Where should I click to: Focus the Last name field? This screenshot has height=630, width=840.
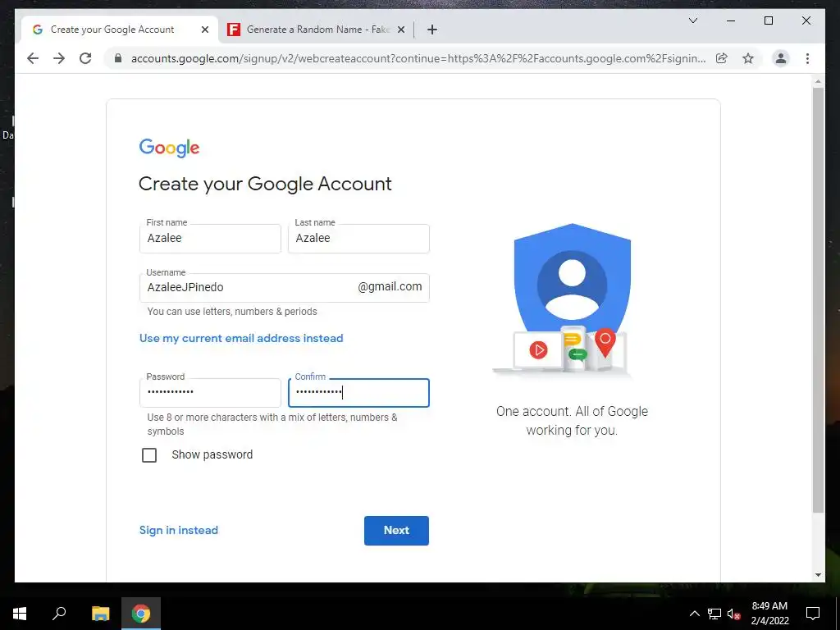coord(358,239)
